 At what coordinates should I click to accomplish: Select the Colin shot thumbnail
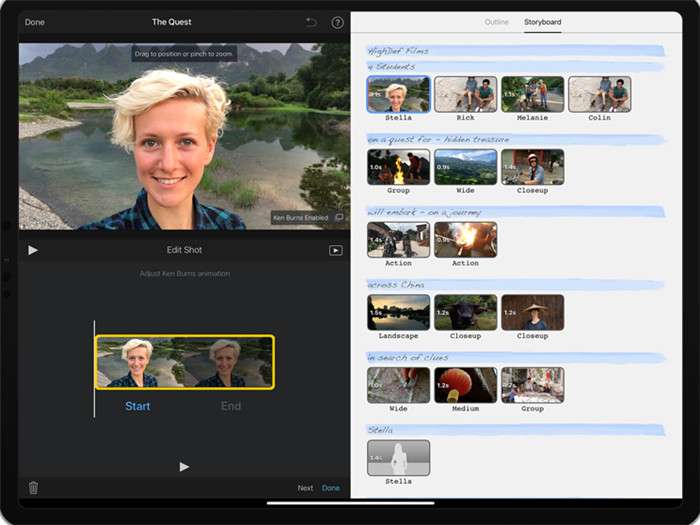tap(599, 94)
